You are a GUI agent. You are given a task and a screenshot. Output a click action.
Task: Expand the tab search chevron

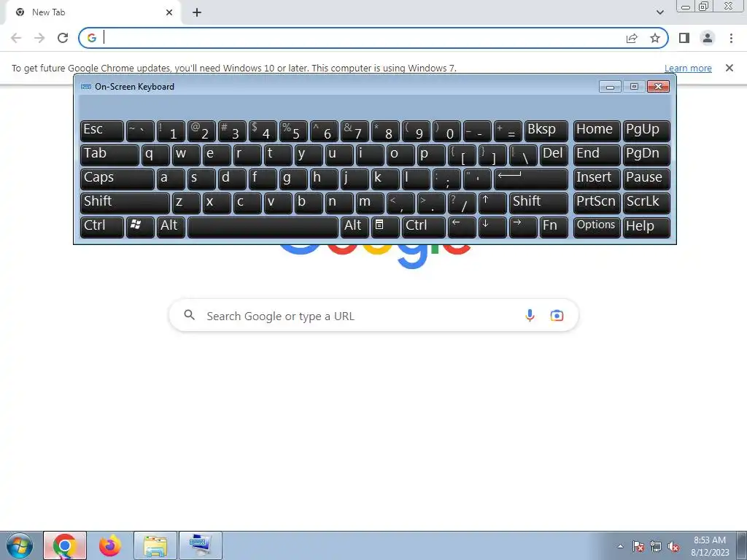point(659,12)
